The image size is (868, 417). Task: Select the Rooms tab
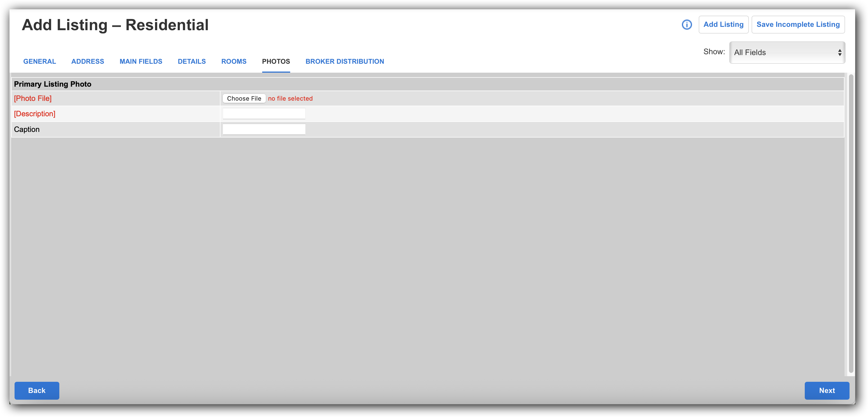234,61
